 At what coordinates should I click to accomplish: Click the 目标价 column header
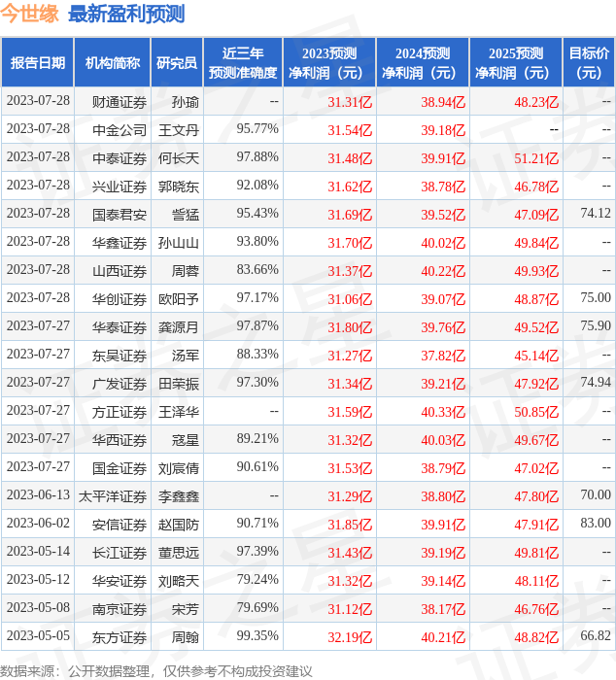[x=589, y=62]
